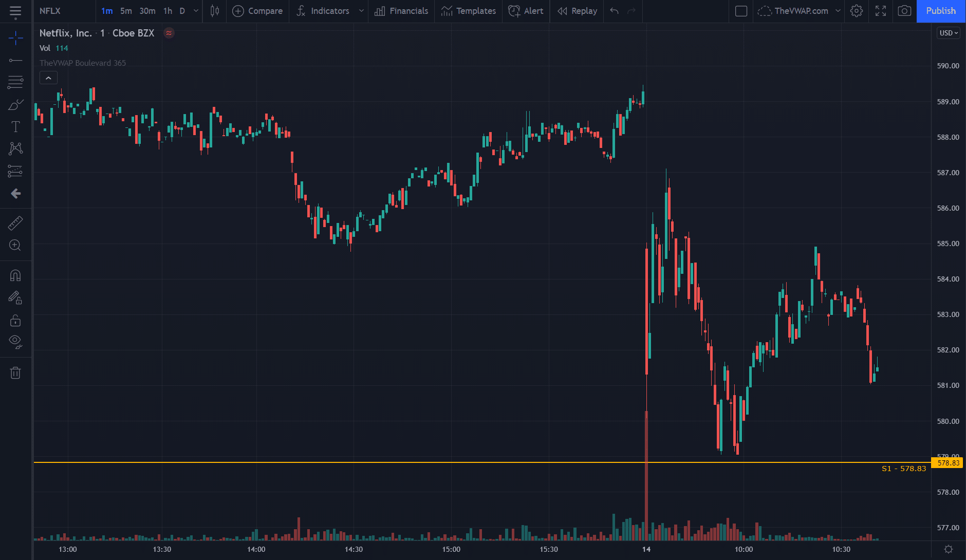Viewport: 966px width, 560px height.
Task: Open TheVWAP.com saved layout menu
Action: click(794, 11)
